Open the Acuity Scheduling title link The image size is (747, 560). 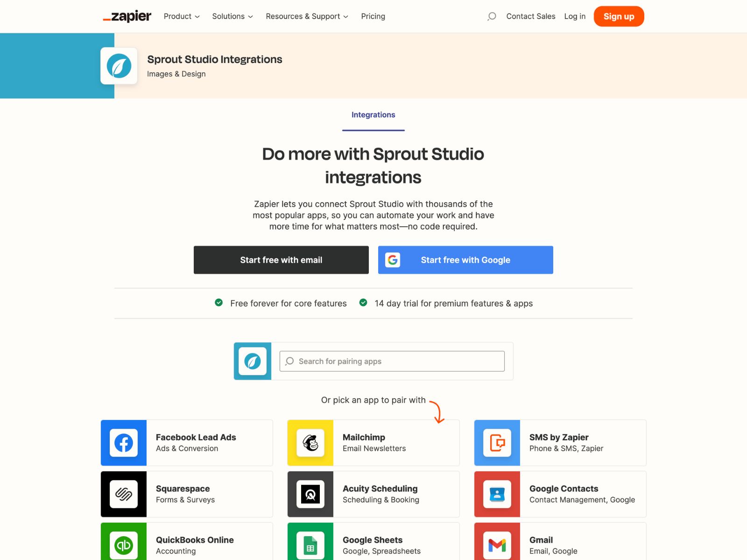380,489
